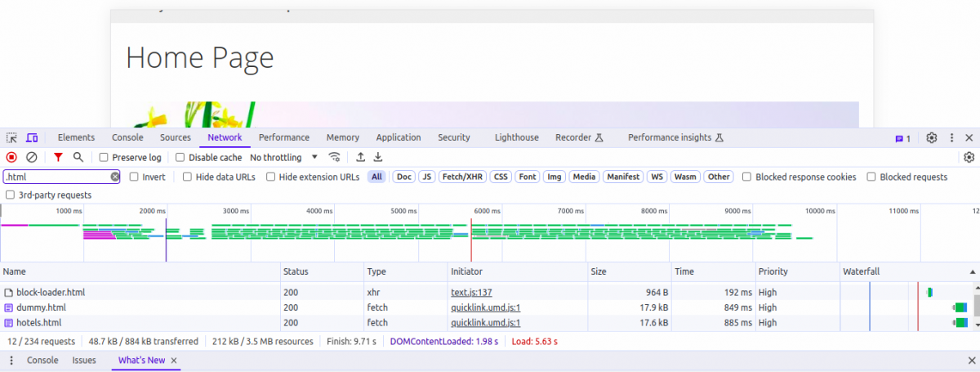Sort by the Name column header
Screen dimensions: 980x372
pos(140,271)
